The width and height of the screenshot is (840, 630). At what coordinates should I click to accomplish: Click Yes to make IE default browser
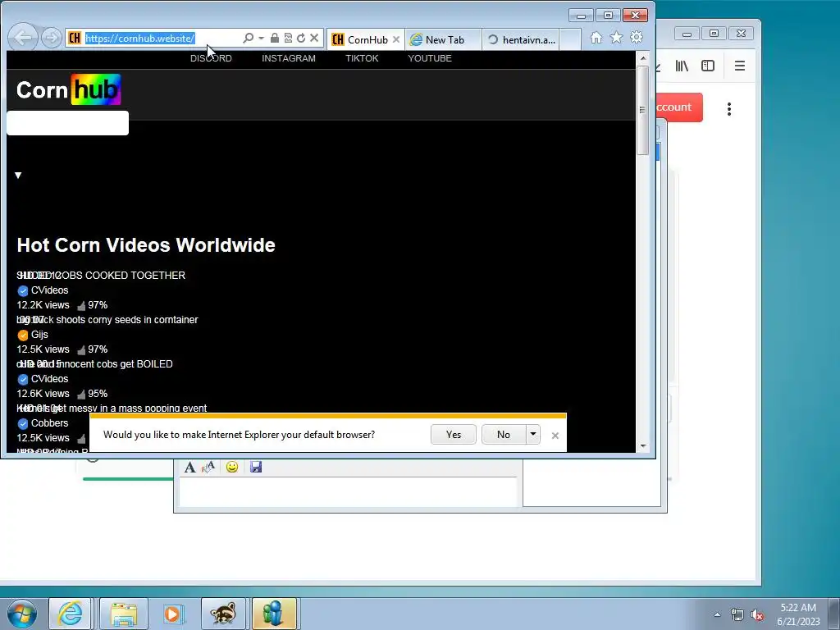pos(453,435)
